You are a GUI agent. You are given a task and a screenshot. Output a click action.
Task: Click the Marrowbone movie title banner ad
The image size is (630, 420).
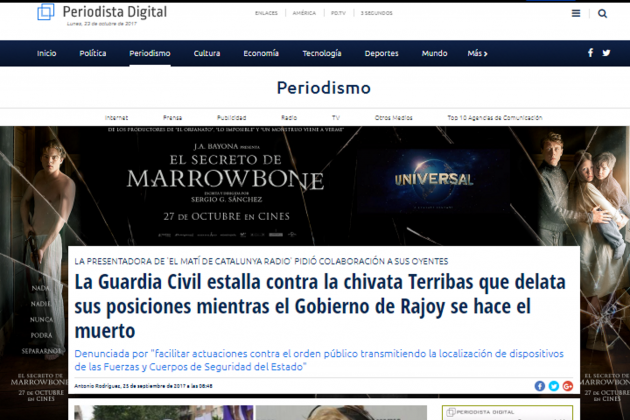tap(225, 173)
